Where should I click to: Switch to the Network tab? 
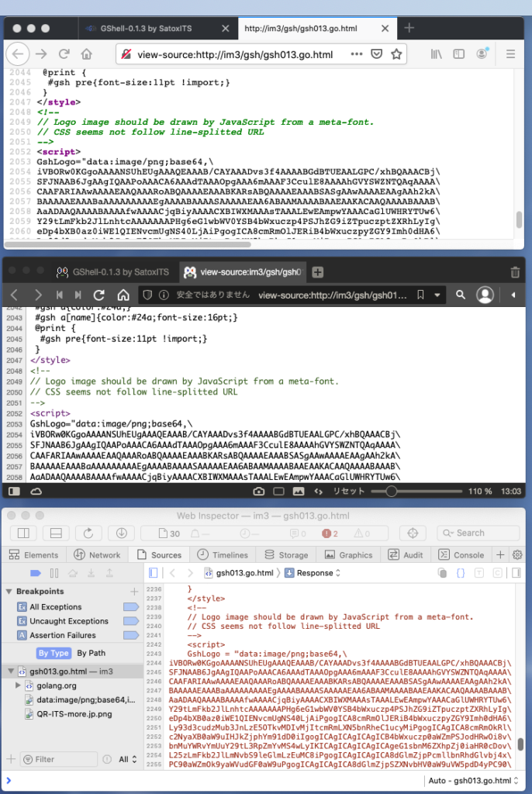[x=98, y=555]
